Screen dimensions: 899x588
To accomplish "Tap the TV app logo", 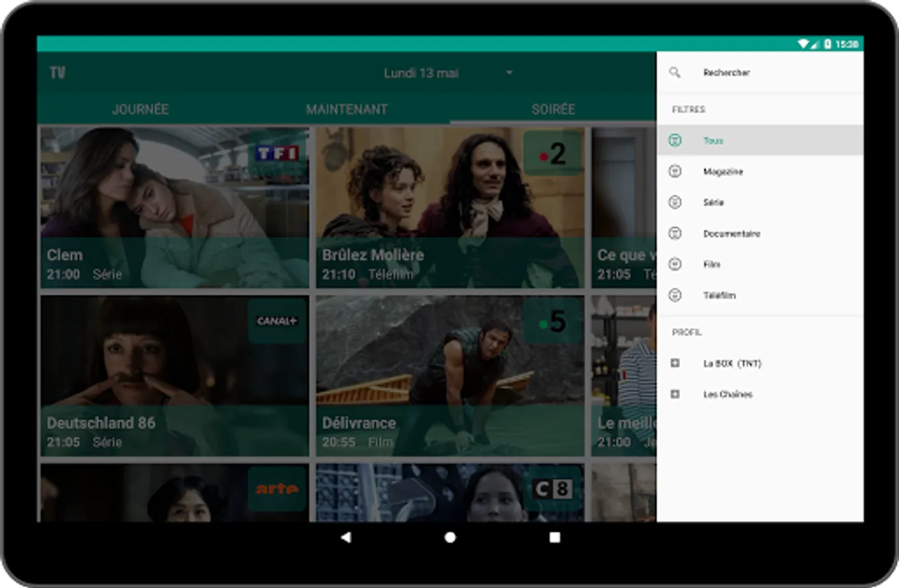I will (x=57, y=73).
